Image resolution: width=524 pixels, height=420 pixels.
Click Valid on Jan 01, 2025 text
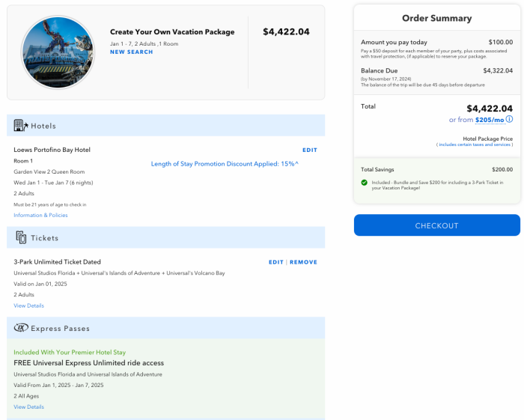point(40,284)
